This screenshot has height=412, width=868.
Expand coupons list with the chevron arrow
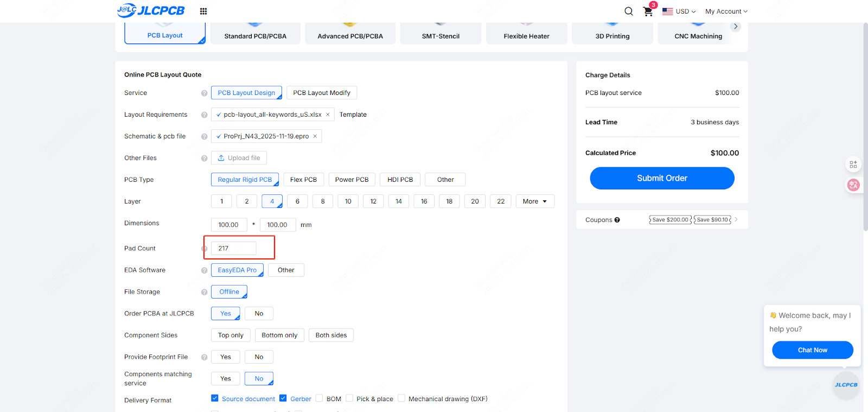(x=736, y=220)
